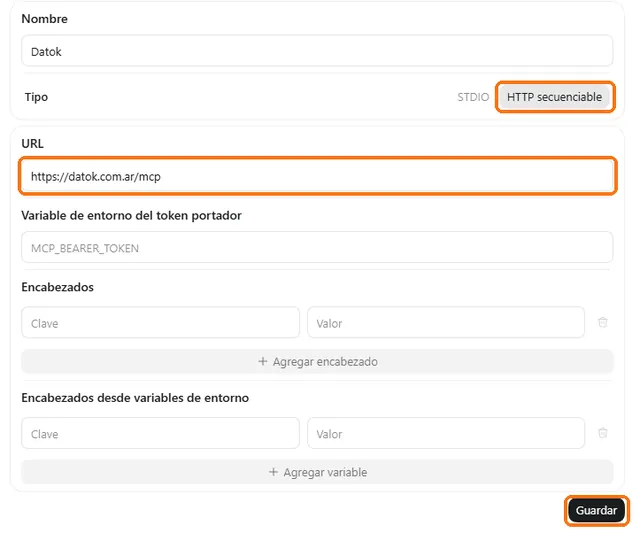Save with the Guardar button
The height and width of the screenshot is (533, 640).
[x=596, y=510]
